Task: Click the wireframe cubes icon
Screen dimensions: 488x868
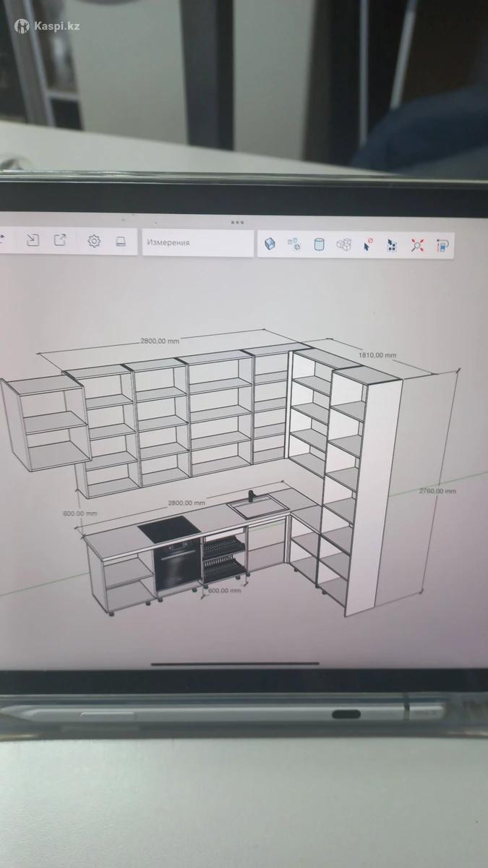Action: pyautogui.click(x=343, y=244)
